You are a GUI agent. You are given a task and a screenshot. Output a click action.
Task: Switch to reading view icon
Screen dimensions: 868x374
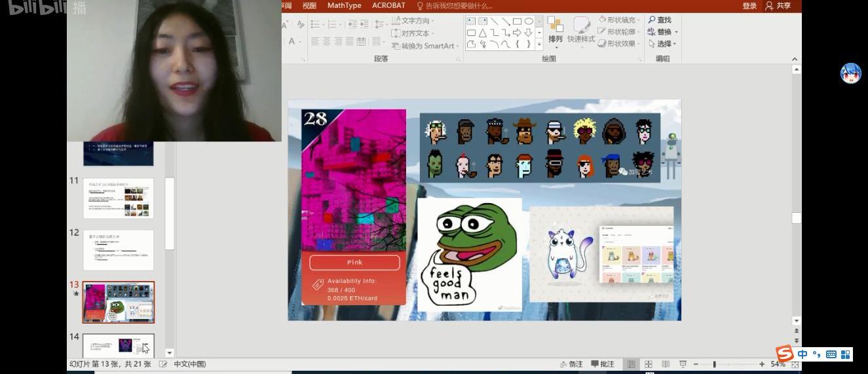(x=666, y=364)
